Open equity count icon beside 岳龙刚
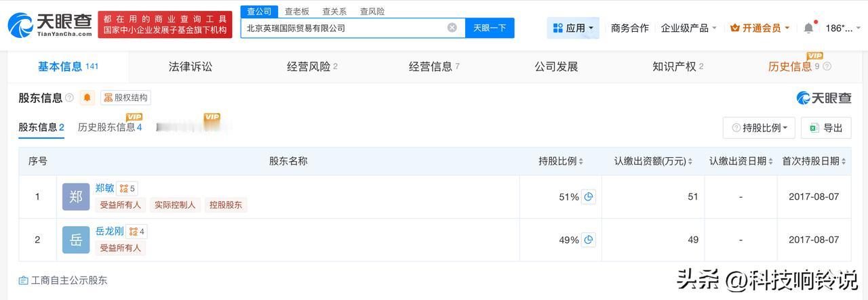This screenshot has height=300, width=868. pos(136,232)
